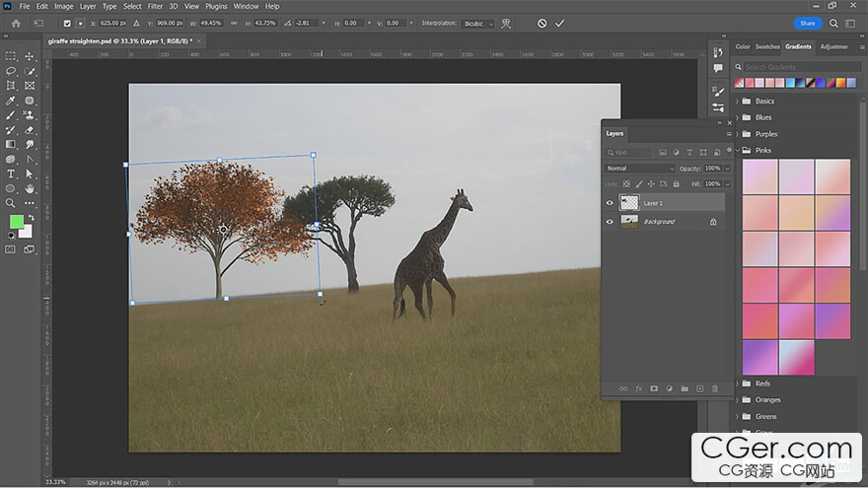Click the green foreground color swatch

click(17, 221)
